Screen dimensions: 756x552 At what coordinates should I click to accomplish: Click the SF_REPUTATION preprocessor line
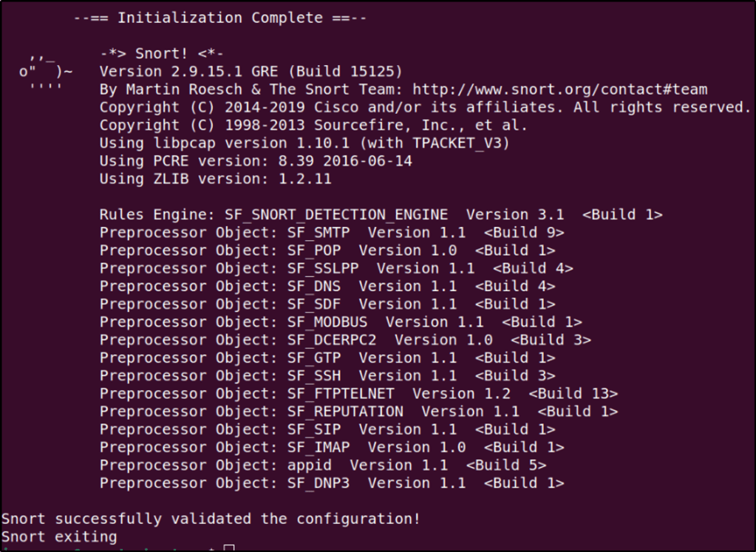(358, 412)
